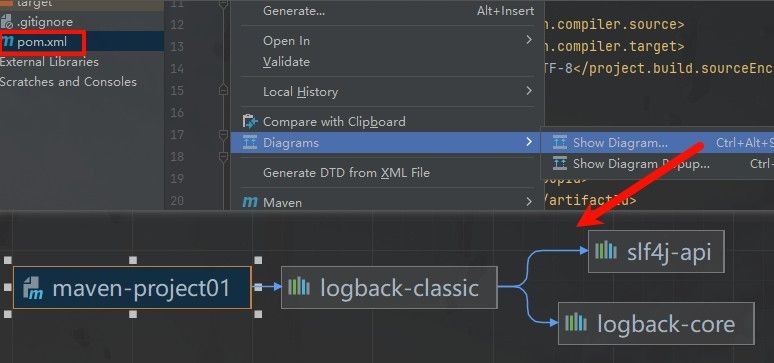
Task: Click the Show Diagram Popup icon
Action: [x=560, y=163]
